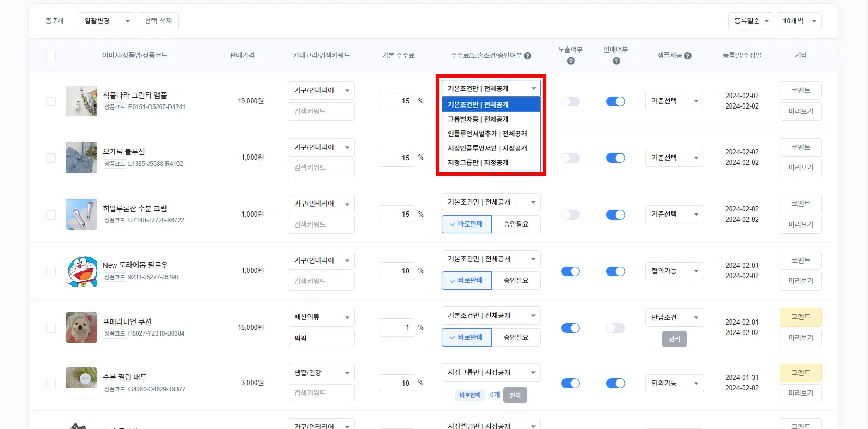Toggle 판매여부 for 히알루론산 수분 크림

616,214
